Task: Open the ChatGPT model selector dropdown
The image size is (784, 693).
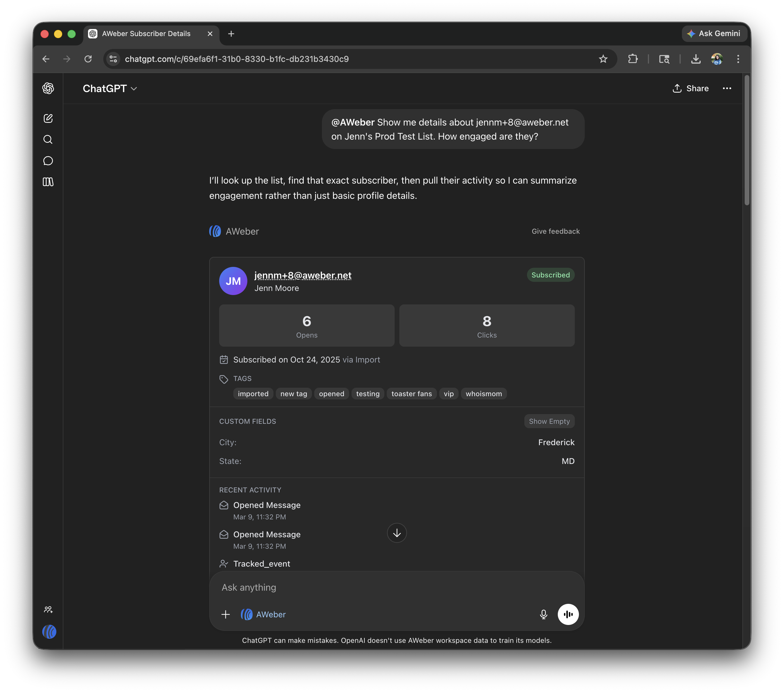Action: pos(110,88)
